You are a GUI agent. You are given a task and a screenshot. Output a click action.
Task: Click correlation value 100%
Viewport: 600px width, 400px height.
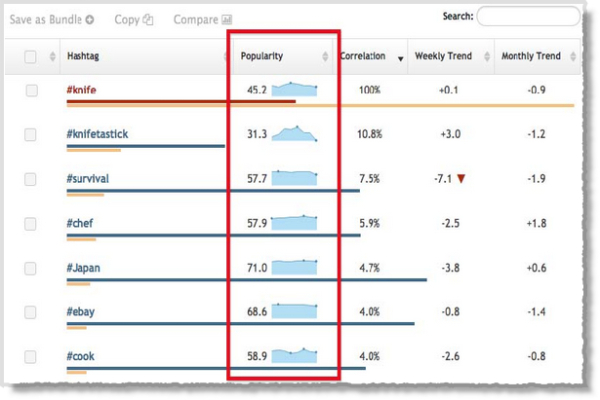point(370,90)
